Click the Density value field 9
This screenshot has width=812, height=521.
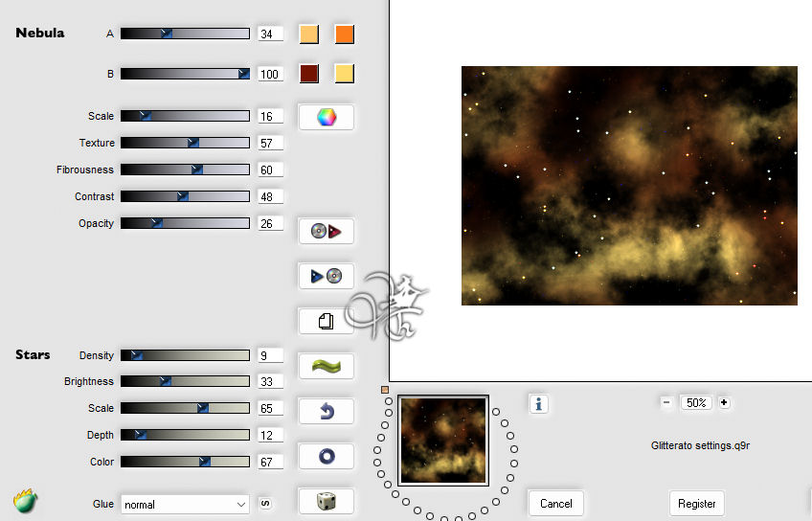[x=270, y=355]
